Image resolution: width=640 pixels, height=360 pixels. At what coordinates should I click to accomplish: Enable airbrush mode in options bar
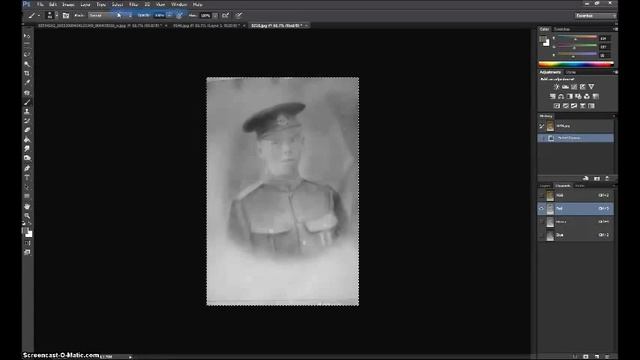[x=225, y=16]
